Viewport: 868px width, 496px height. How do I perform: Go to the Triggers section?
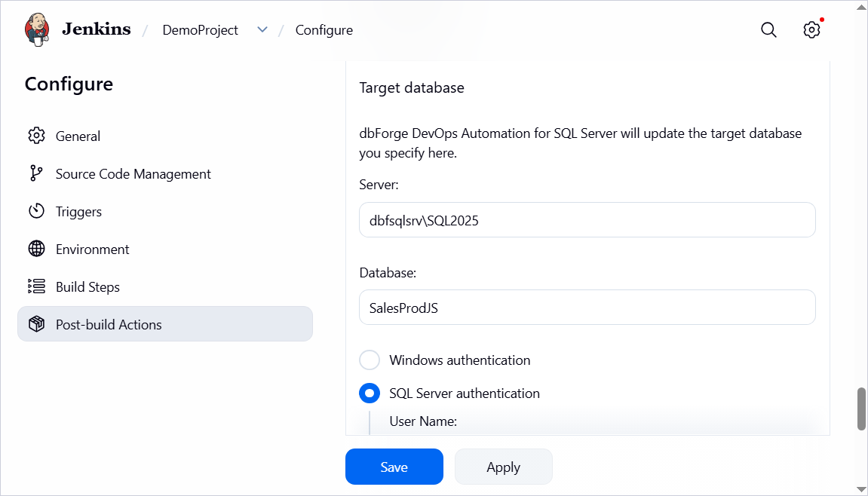click(x=165, y=211)
